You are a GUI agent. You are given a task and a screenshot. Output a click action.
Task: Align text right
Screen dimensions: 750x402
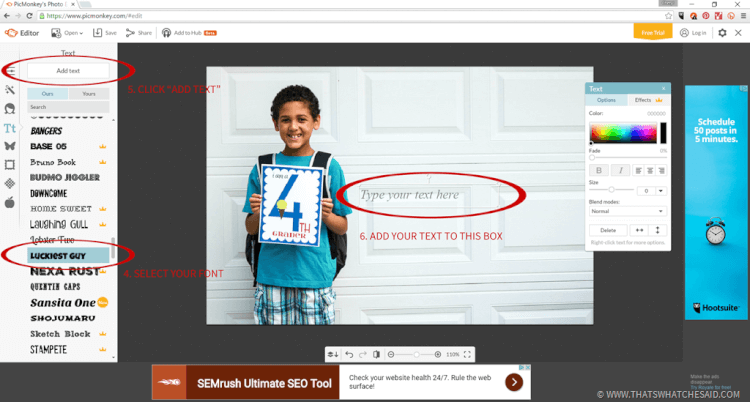(x=662, y=170)
